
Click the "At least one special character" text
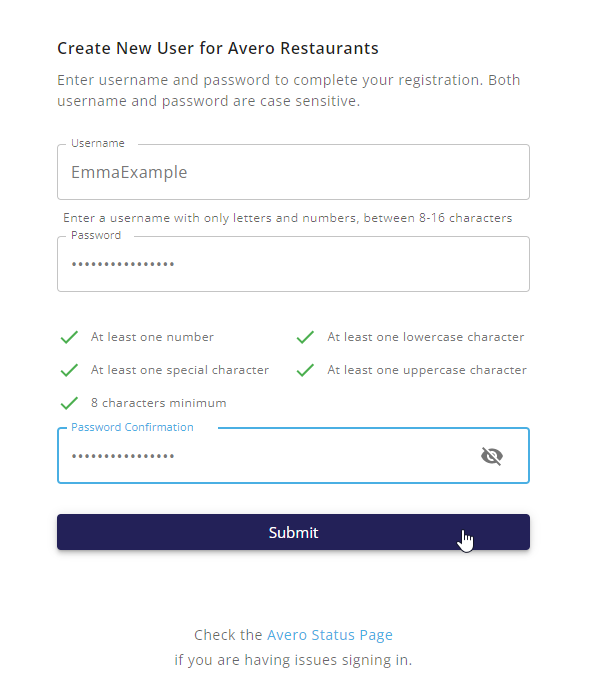[180, 370]
